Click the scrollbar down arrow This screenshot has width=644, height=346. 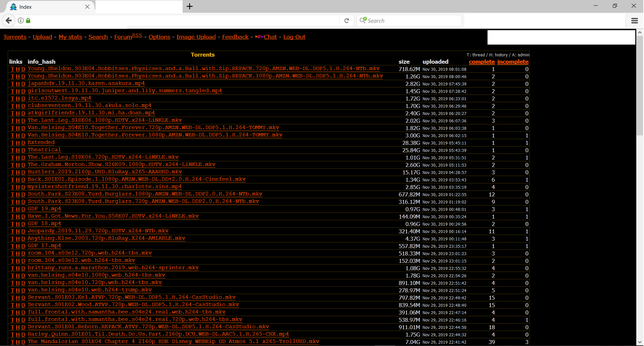click(640, 342)
